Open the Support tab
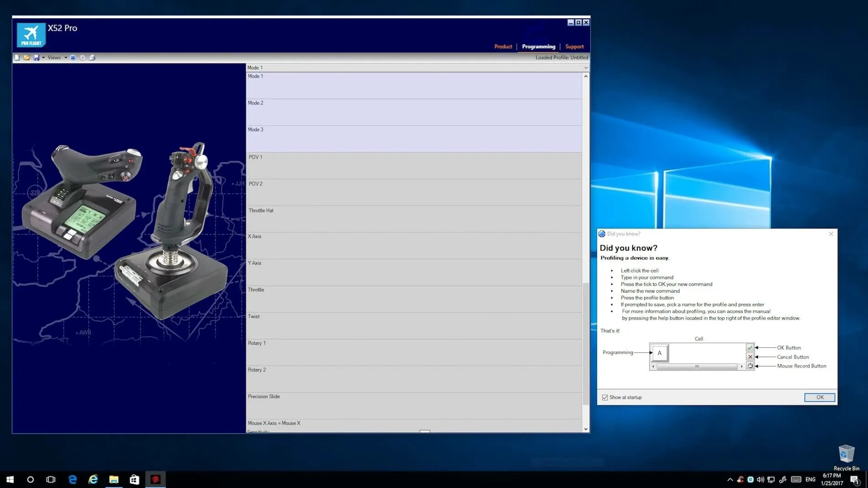Image resolution: width=868 pixels, height=488 pixels. 574,47
